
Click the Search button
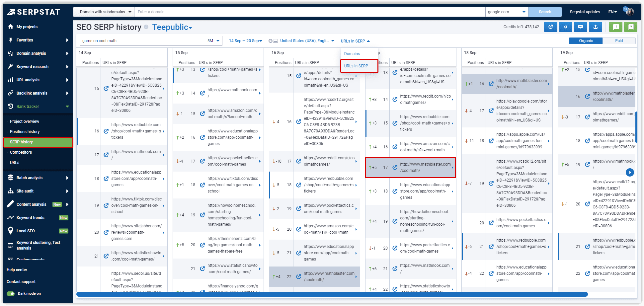[545, 12]
